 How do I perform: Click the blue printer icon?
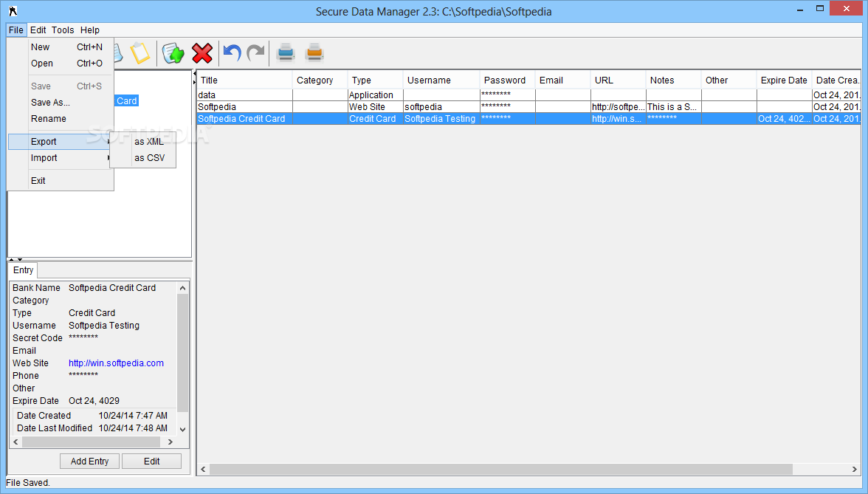pos(286,52)
